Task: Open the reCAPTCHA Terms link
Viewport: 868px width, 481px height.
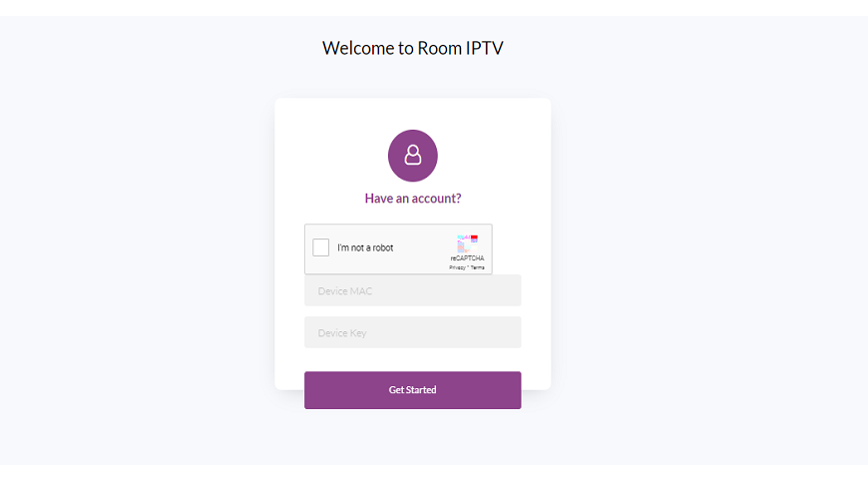Action: point(477,267)
